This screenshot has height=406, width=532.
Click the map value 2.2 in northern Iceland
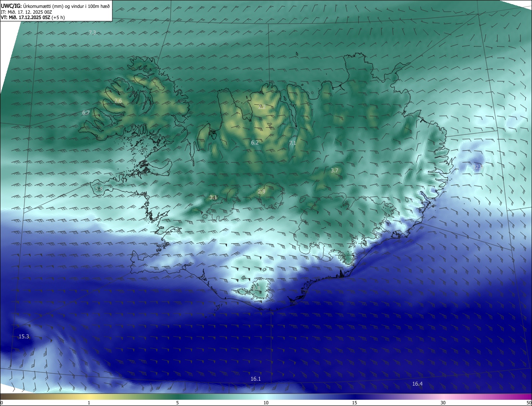tap(262, 106)
